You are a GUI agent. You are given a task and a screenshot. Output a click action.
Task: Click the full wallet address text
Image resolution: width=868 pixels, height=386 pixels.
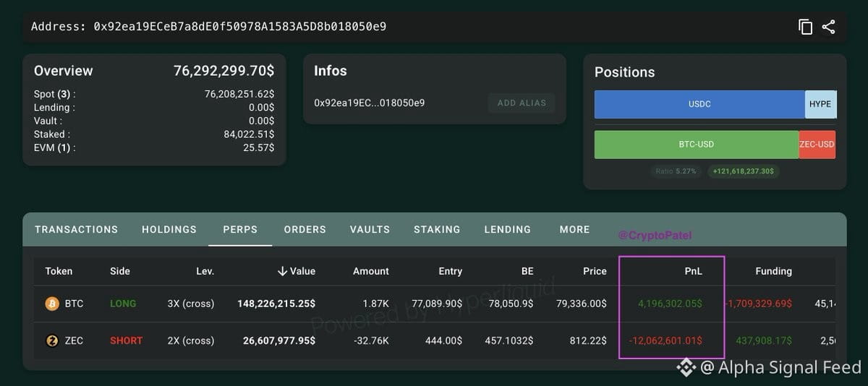(x=240, y=27)
